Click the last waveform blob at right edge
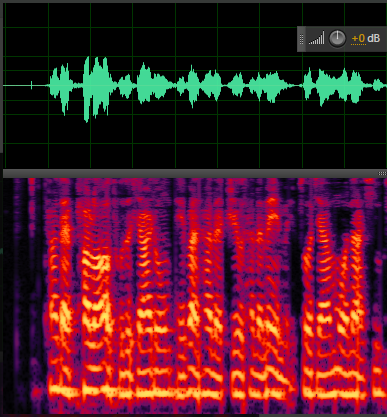This screenshot has width=387, height=417. click(379, 85)
